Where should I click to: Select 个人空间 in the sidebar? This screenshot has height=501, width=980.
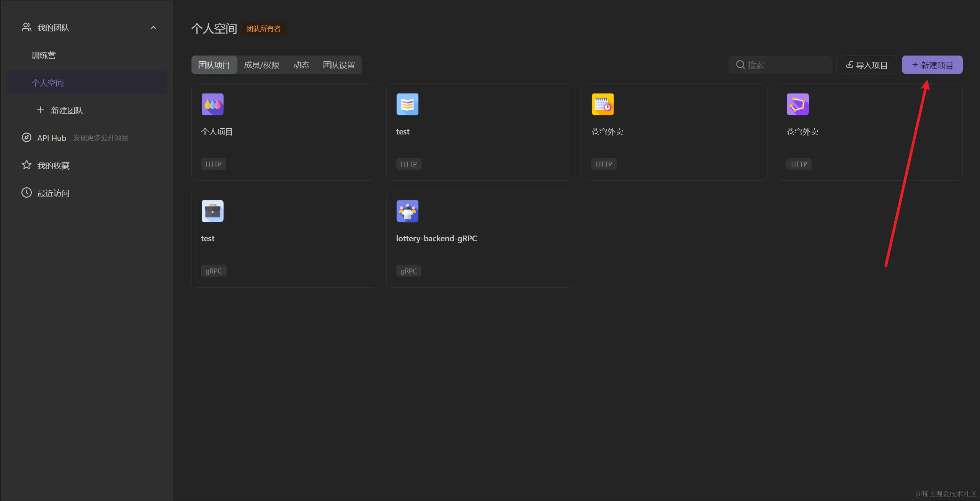tap(48, 83)
